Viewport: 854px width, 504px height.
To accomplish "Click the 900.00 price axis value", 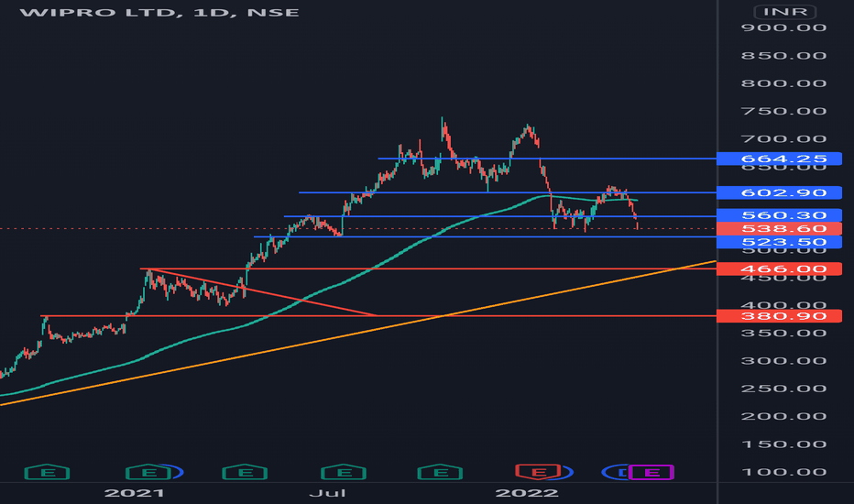I will coord(783,27).
